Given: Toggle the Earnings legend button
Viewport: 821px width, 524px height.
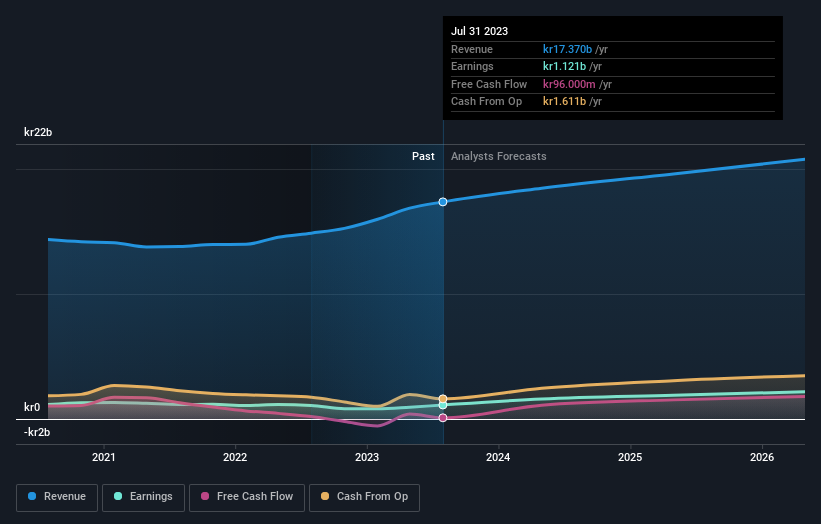Looking at the screenshot, I should (x=143, y=497).
